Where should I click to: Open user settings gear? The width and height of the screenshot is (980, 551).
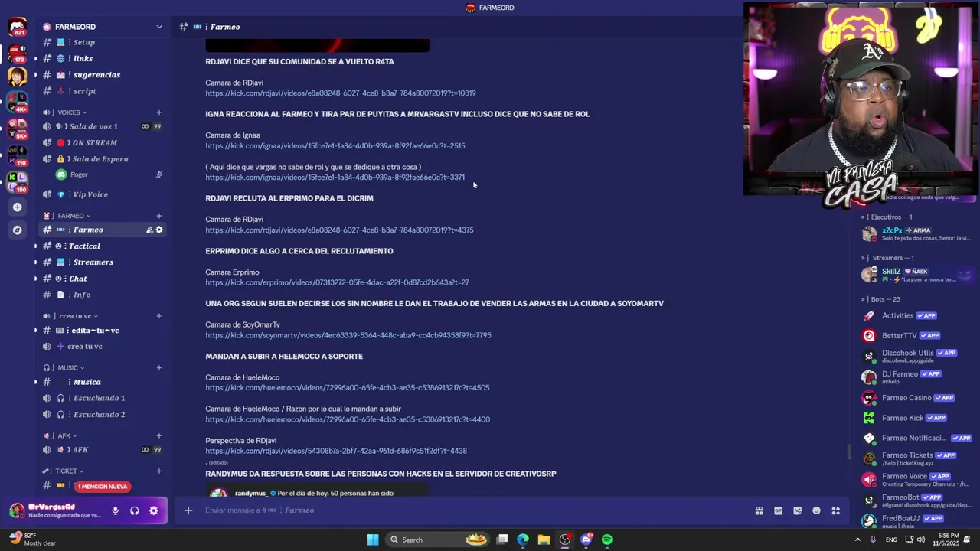(154, 510)
